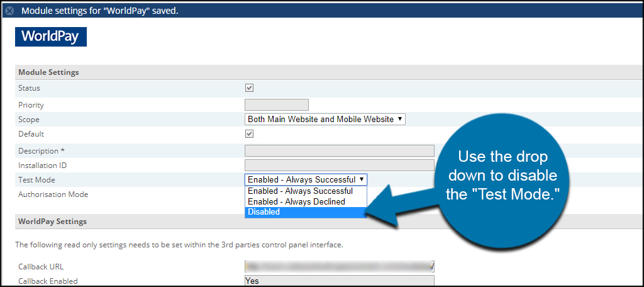This screenshot has height=287, width=644.
Task: Click the "Priority" label
Action: (x=31, y=105)
